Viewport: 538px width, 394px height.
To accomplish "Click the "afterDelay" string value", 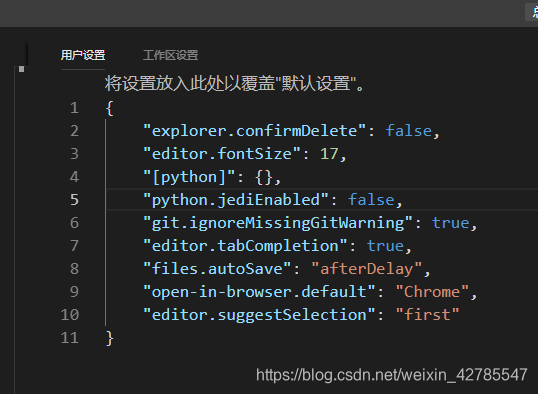I will point(367,269).
